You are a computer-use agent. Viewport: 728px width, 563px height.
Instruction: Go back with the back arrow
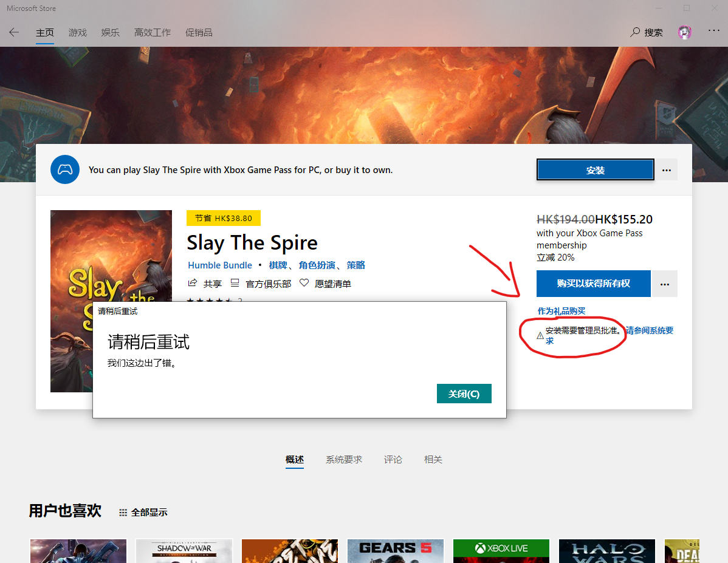pyautogui.click(x=14, y=32)
